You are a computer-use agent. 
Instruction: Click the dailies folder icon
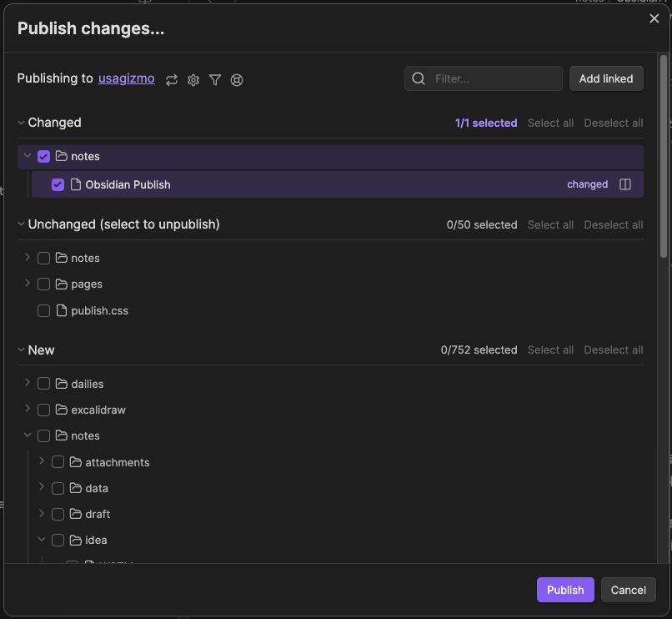point(62,384)
